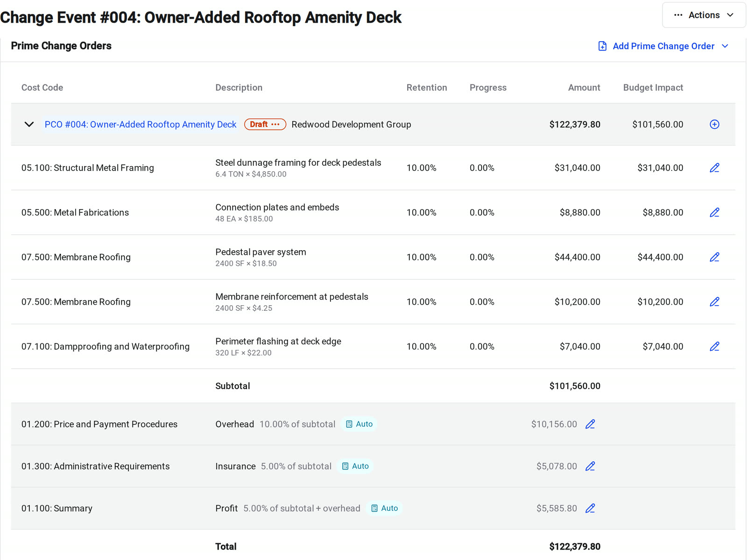Click the Redwood Development Group text
Screen dimensions: 747x560
[x=351, y=125]
